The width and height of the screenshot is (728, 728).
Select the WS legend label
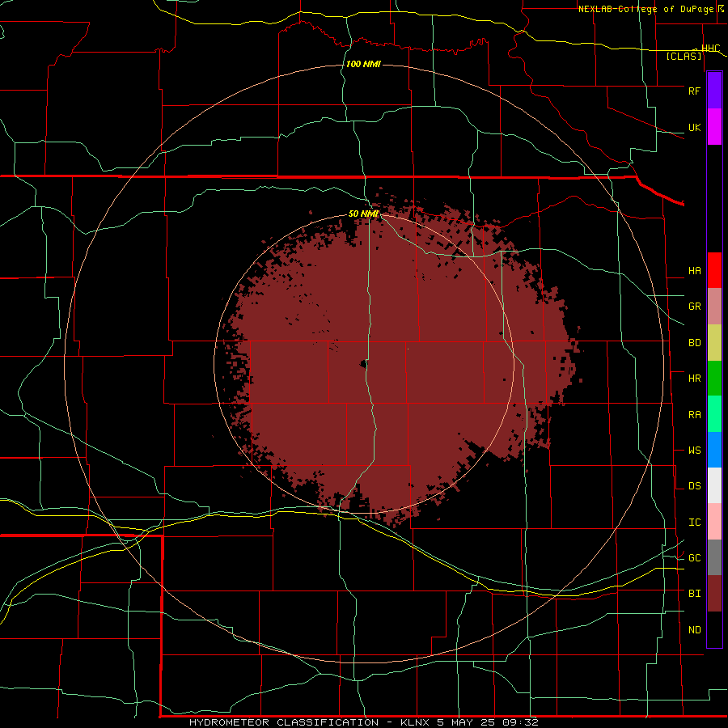694,451
